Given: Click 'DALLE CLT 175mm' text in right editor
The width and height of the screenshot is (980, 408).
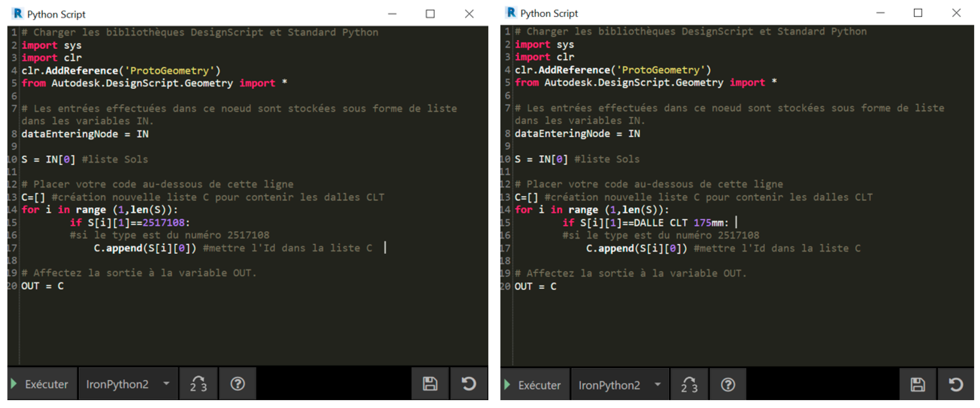Looking at the screenshot, I should tap(679, 223).
